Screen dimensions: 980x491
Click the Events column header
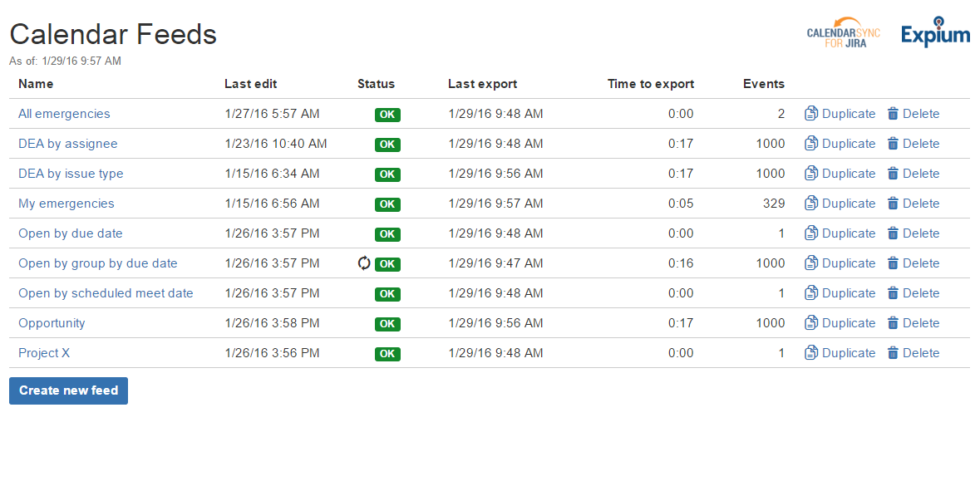764,84
